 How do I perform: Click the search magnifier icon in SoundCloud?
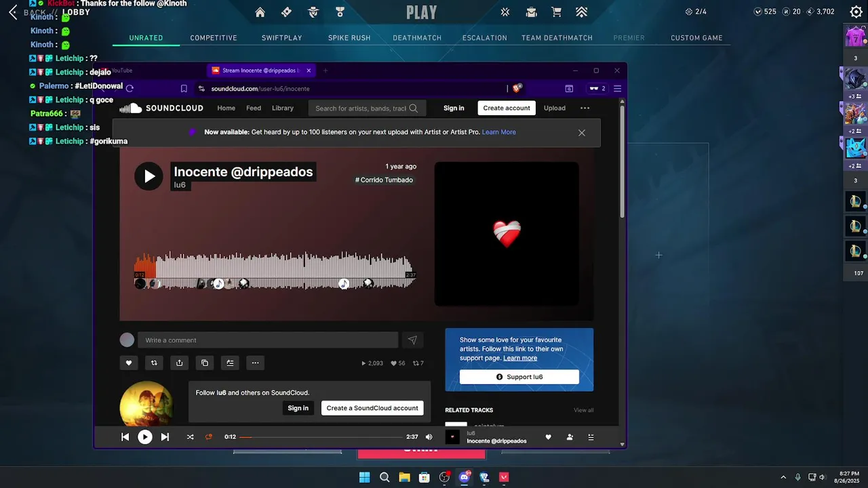tap(414, 108)
